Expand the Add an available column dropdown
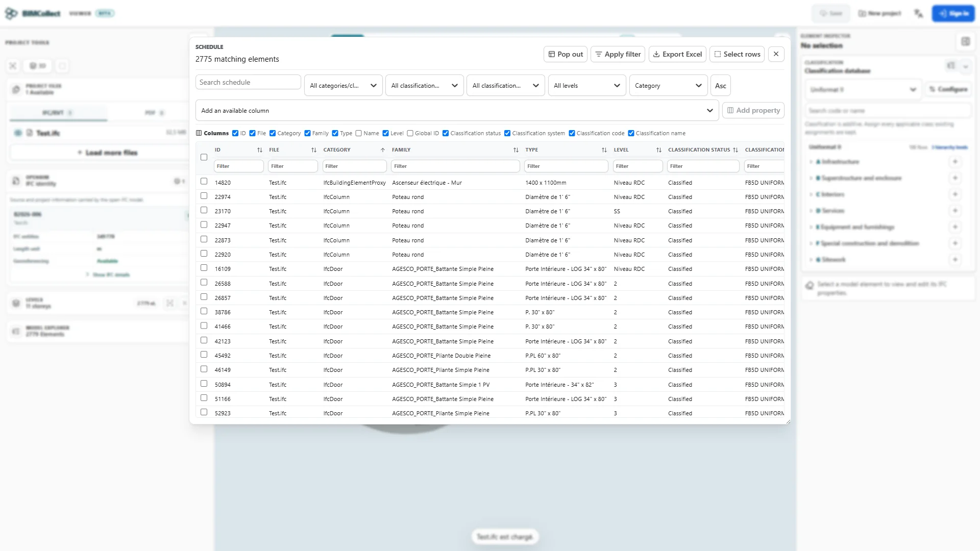Screen dimensions: 980x551 [457, 111]
